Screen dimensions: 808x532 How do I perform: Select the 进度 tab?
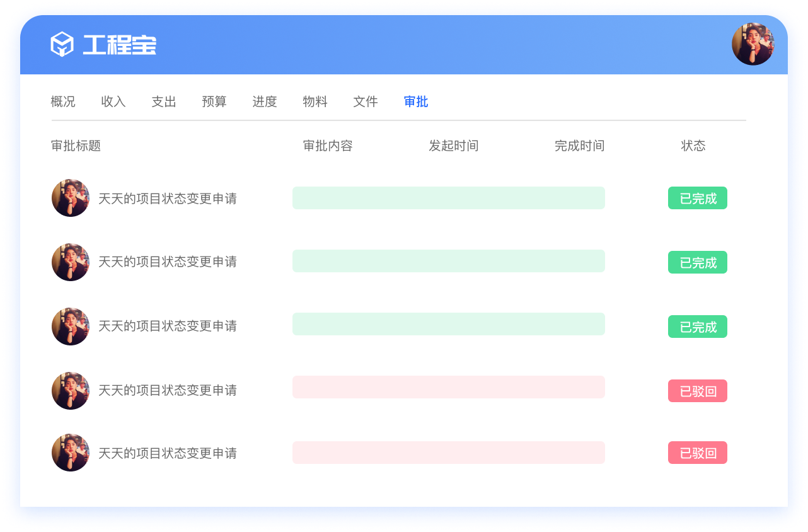(265, 101)
